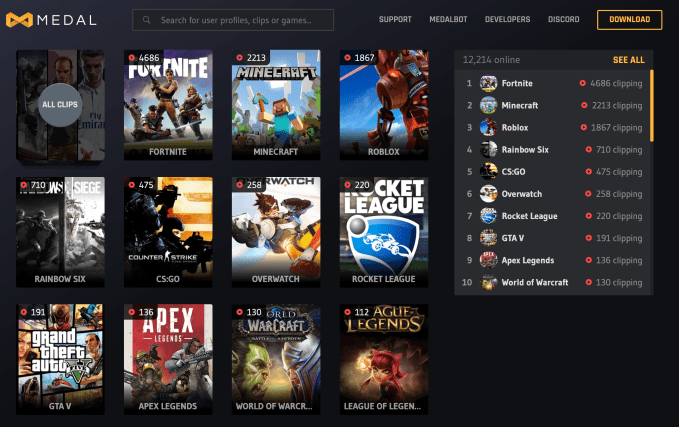Click the CS:GO avatar icon in list
Viewport: 679px width, 427px height.
tap(488, 171)
